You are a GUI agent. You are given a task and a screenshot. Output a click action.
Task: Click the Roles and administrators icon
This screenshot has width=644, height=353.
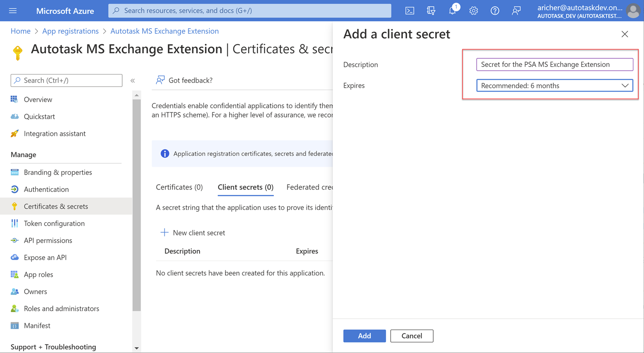(x=14, y=308)
